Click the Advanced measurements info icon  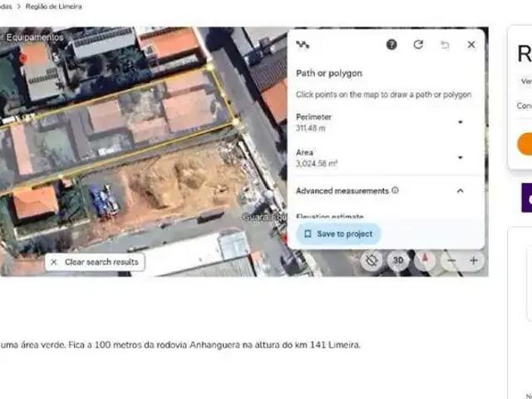click(x=395, y=190)
